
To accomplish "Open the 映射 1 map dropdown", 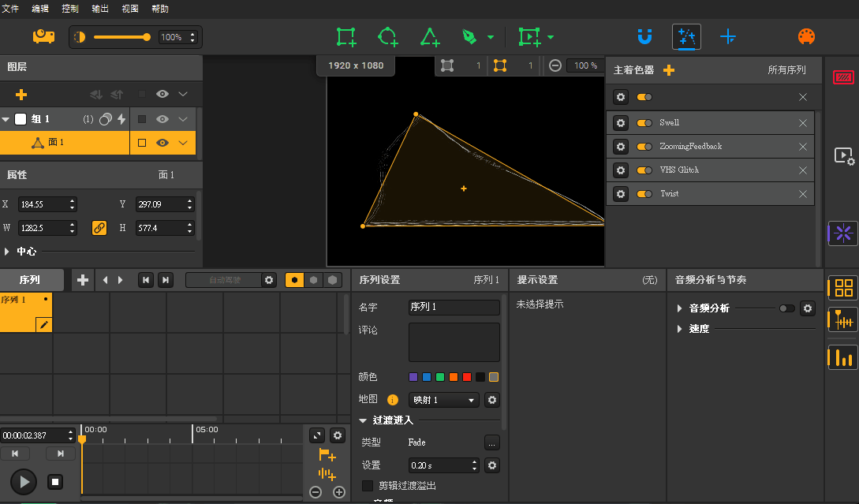I will coord(443,400).
